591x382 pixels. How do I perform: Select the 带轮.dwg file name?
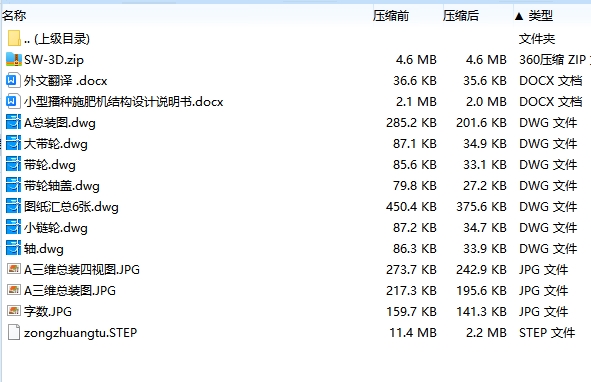click(50, 165)
